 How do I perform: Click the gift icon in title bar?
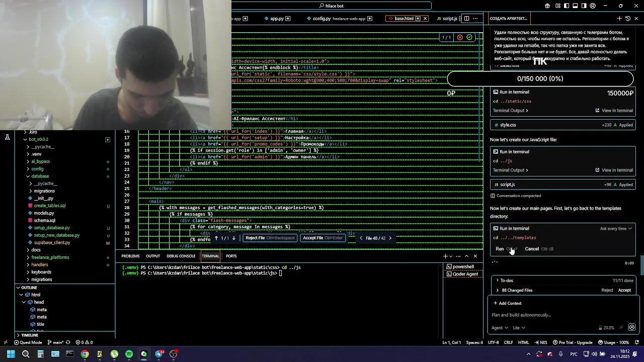(547, 6)
